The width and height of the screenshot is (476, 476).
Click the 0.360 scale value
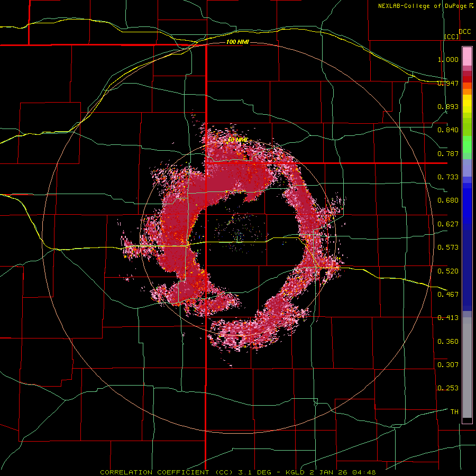[448, 342]
